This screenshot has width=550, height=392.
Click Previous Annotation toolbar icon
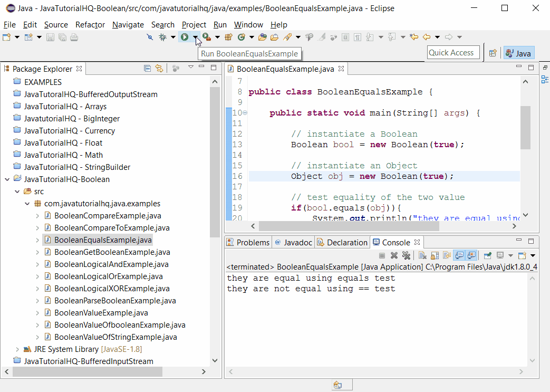pos(392,37)
